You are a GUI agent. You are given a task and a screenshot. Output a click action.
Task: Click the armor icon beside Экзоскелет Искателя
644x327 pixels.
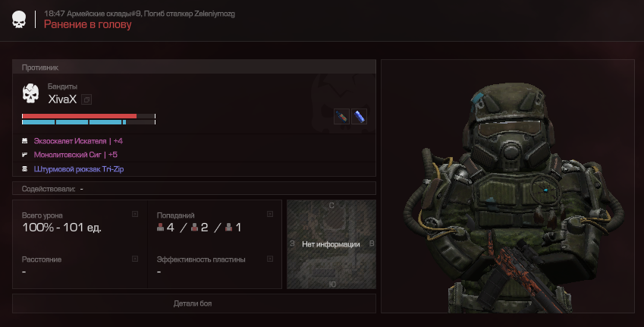24,141
